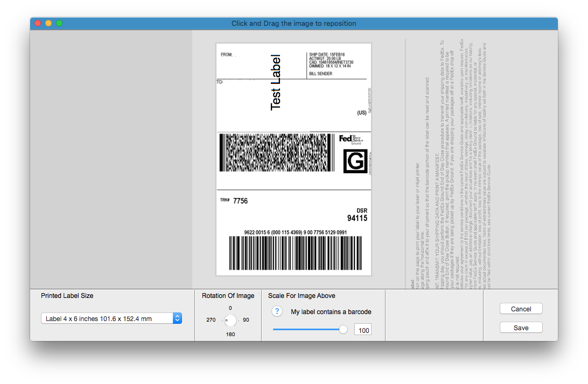The image size is (588, 384).
Task: Click the boxed G symbol on label
Action: (x=355, y=161)
